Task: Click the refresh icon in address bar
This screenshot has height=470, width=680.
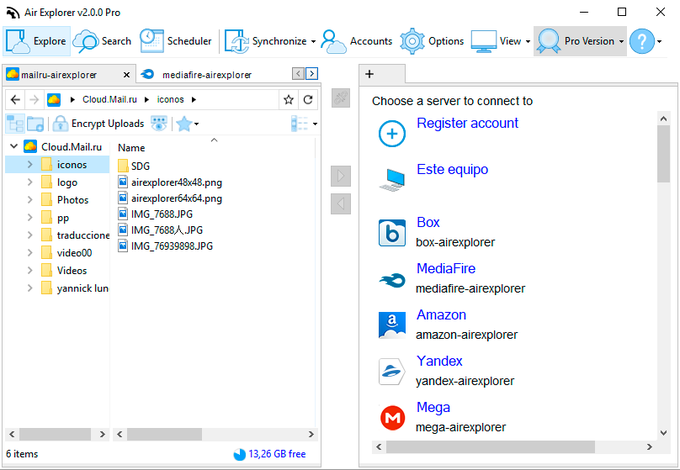Action: coord(308,100)
